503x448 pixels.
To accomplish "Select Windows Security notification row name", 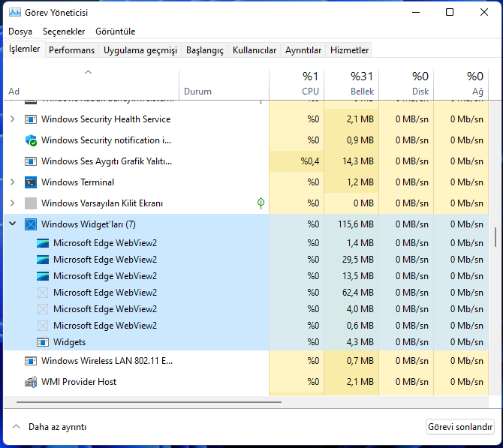I will click(x=106, y=140).
